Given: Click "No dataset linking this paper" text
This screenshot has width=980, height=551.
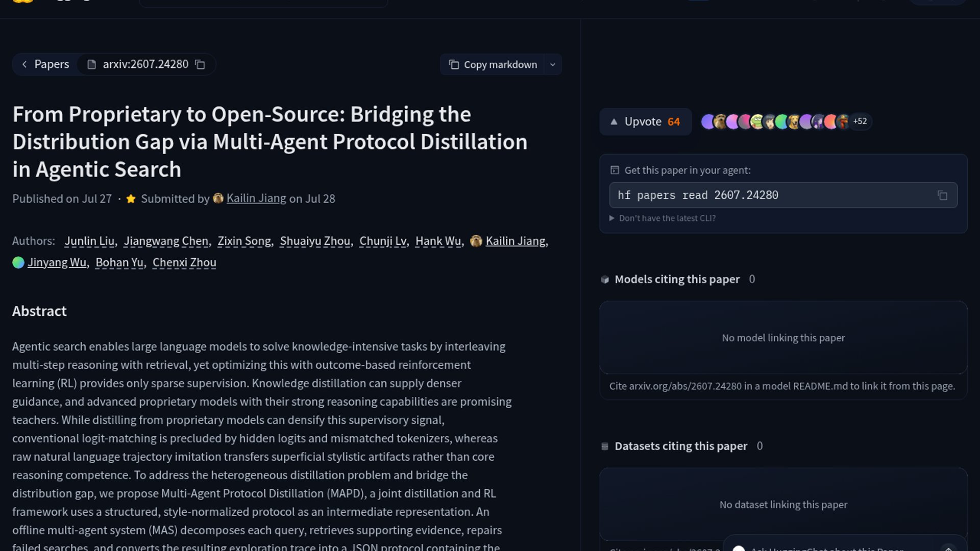Looking at the screenshot, I should [783, 505].
